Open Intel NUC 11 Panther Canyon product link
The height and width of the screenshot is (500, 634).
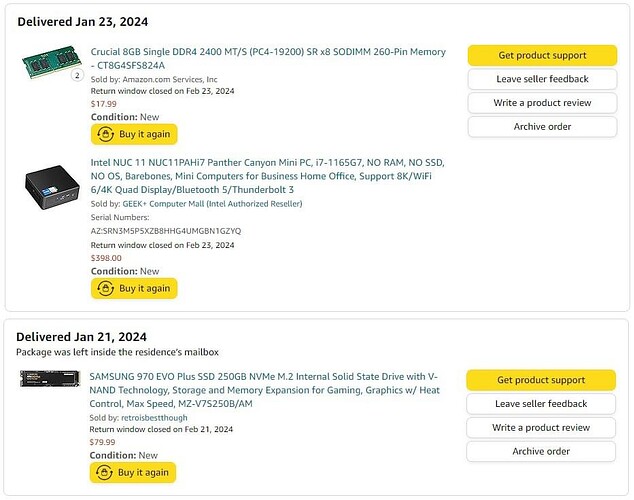click(x=267, y=176)
